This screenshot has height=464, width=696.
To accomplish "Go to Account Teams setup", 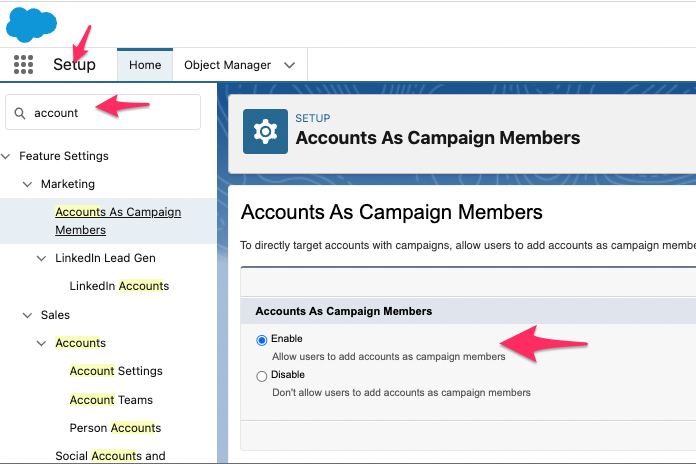I will click(111, 400).
